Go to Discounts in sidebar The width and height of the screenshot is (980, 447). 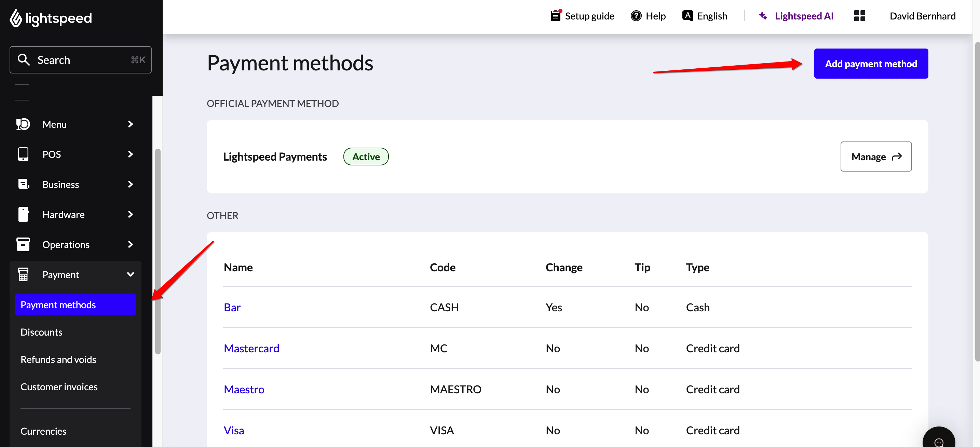41,332
